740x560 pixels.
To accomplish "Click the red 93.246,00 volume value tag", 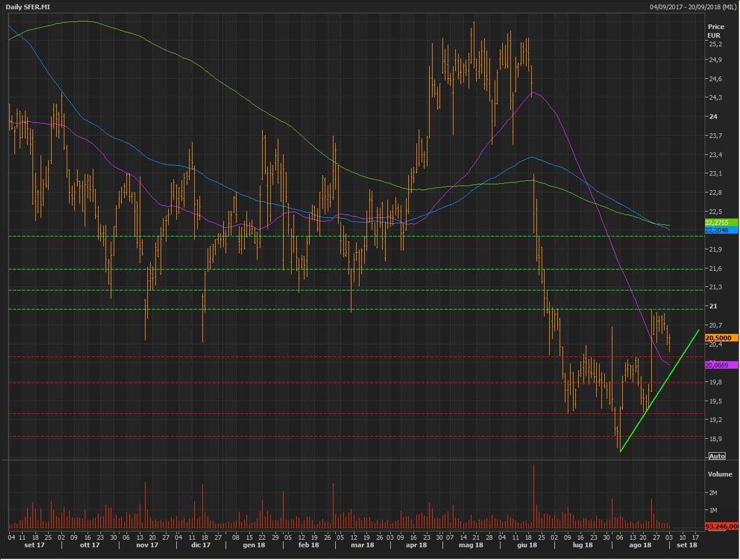I will pyautogui.click(x=721, y=526).
